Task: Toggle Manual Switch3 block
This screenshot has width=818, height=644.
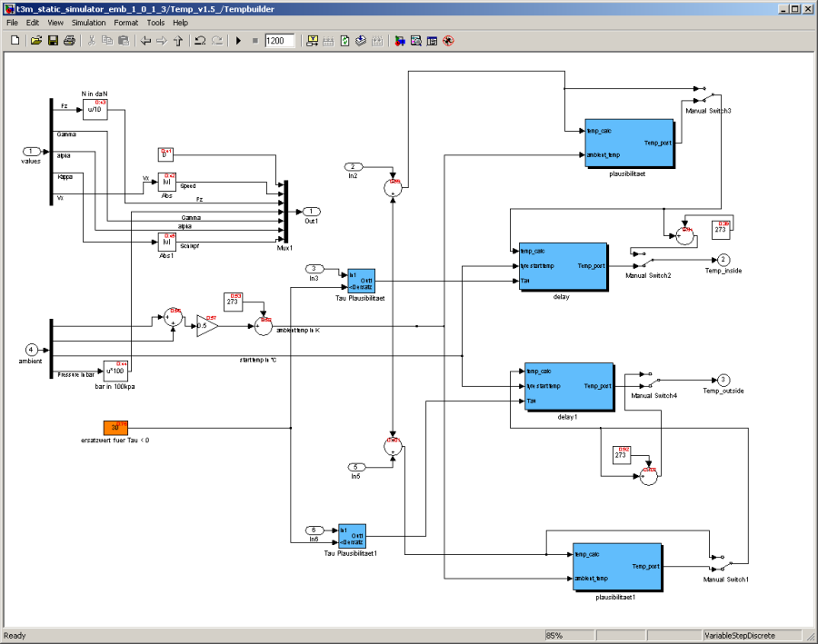Action: coord(707,94)
